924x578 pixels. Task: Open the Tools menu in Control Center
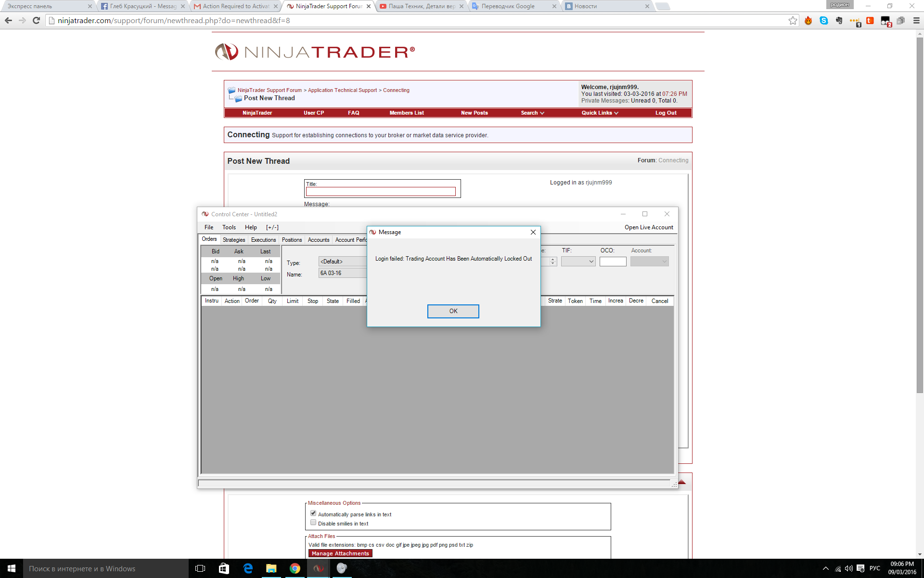(229, 227)
